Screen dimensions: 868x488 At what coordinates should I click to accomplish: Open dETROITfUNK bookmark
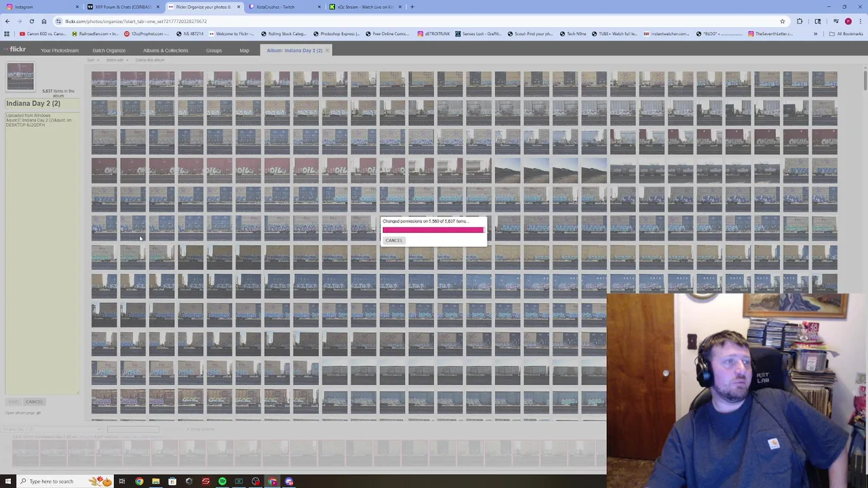coord(433,34)
